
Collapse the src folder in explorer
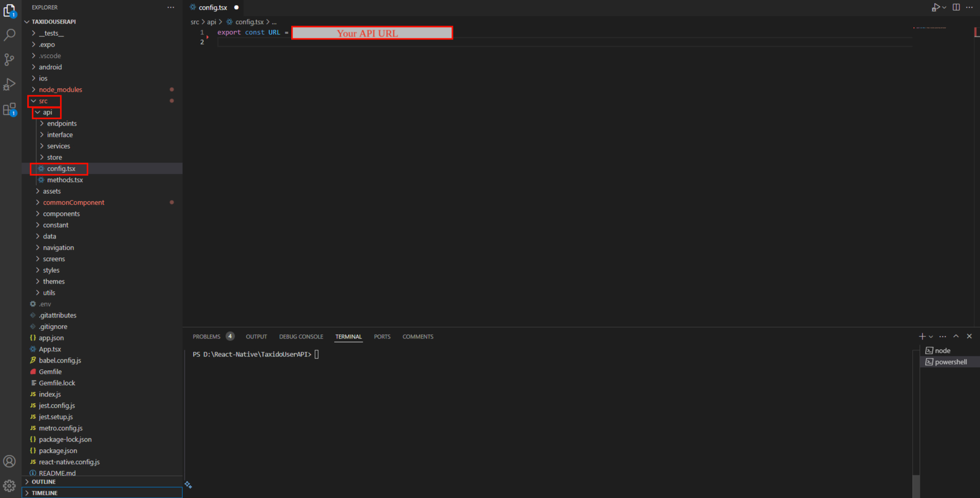pyautogui.click(x=43, y=101)
